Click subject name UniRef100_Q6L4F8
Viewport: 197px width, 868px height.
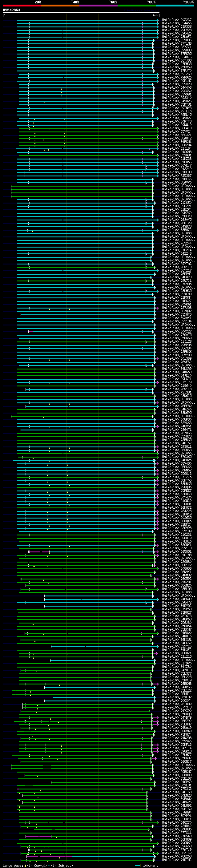[x=177, y=128]
